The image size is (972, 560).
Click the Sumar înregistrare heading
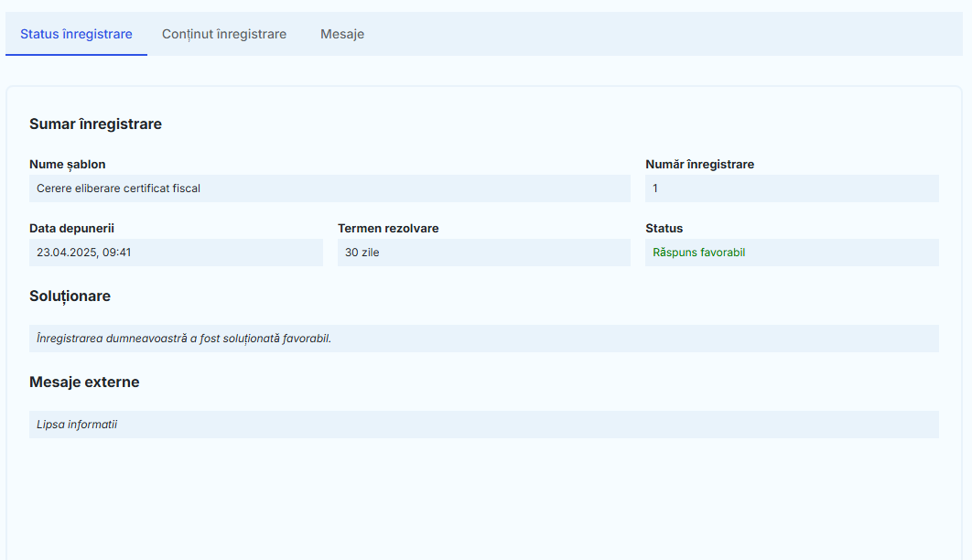coord(95,124)
